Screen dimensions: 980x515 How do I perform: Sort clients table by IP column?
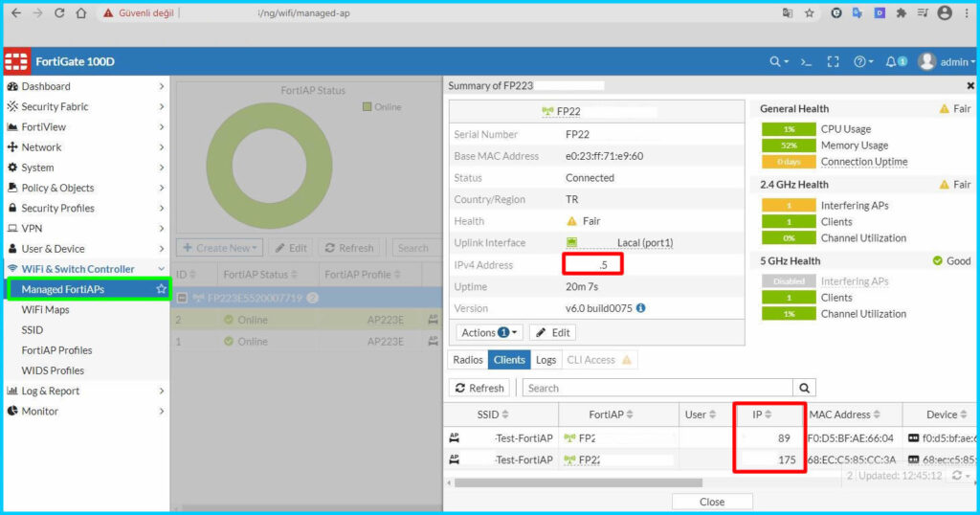[762, 414]
